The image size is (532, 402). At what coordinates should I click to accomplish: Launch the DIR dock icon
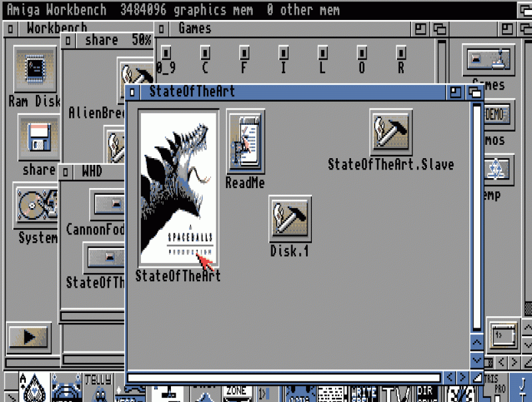(x=428, y=394)
